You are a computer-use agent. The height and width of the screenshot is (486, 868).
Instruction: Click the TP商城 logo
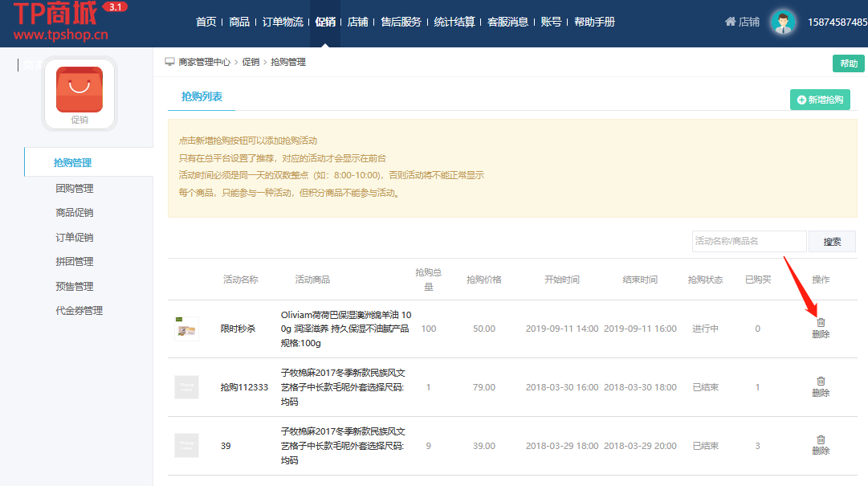click(60, 22)
